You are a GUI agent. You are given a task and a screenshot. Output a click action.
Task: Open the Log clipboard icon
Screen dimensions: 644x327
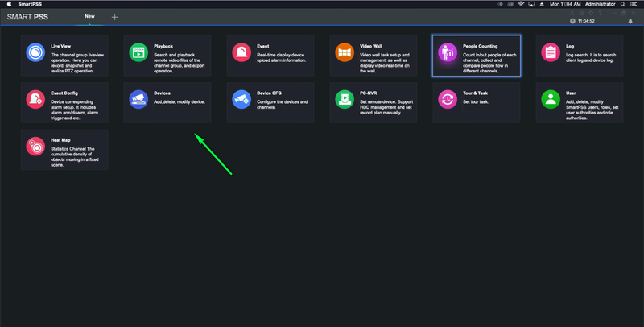coord(551,52)
